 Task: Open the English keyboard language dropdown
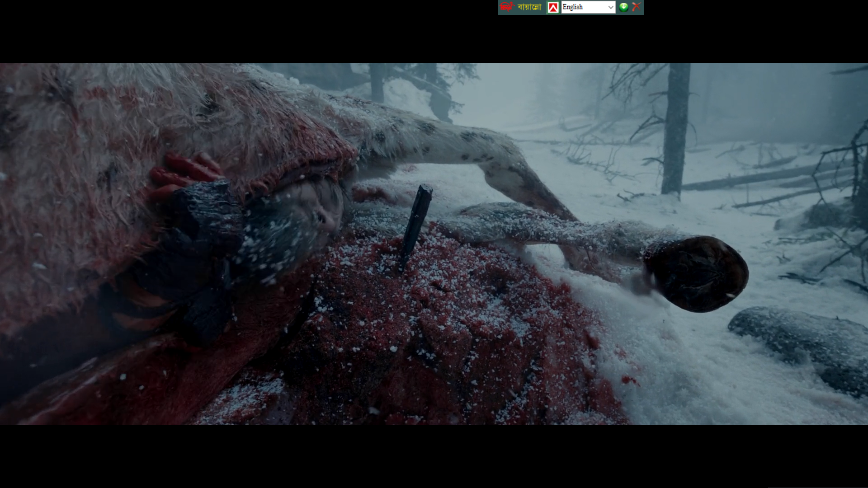588,7
